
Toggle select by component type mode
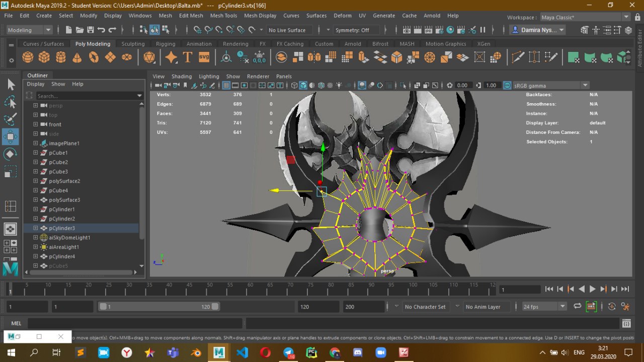point(167,30)
